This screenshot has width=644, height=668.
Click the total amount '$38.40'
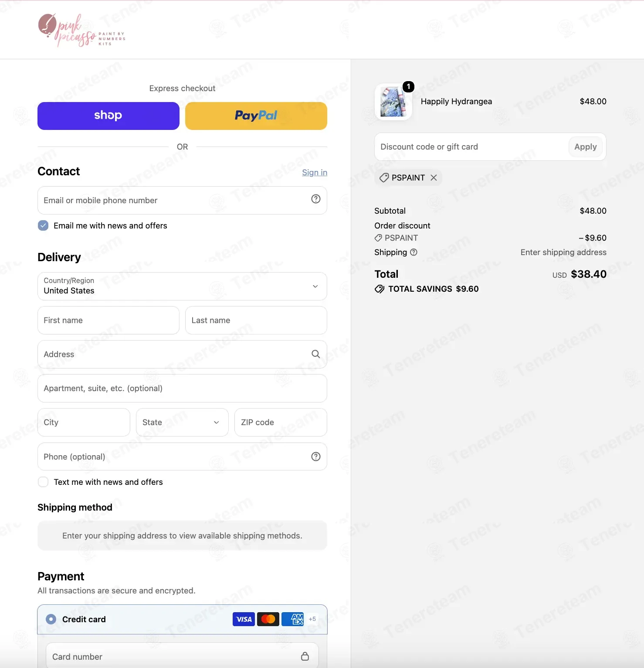click(589, 274)
